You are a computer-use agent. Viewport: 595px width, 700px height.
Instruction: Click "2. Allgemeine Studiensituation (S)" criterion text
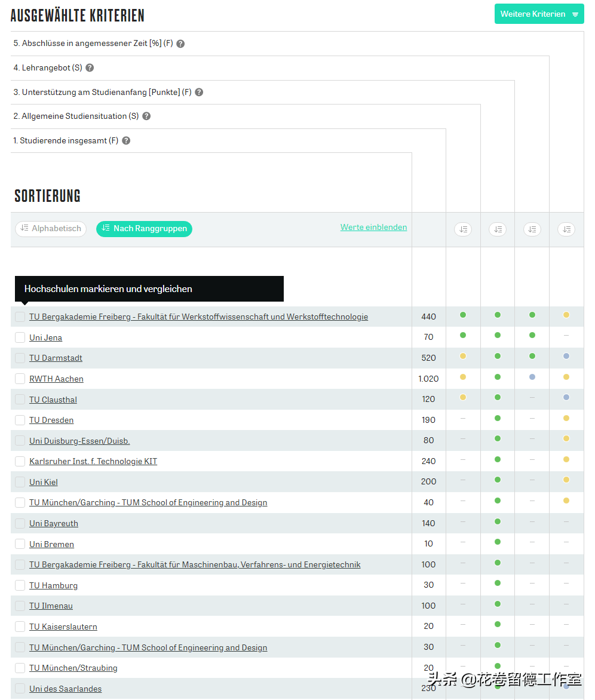tap(76, 116)
